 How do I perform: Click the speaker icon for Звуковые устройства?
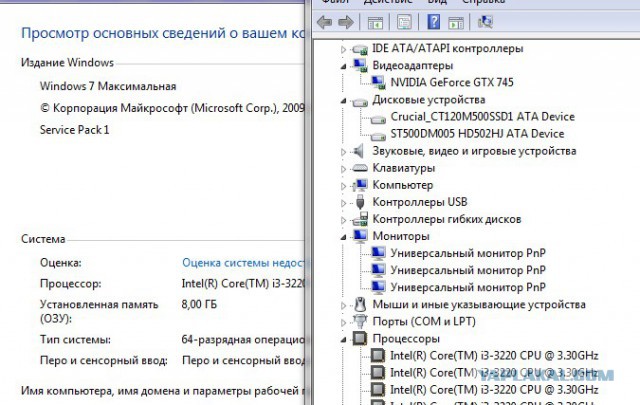coord(359,151)
